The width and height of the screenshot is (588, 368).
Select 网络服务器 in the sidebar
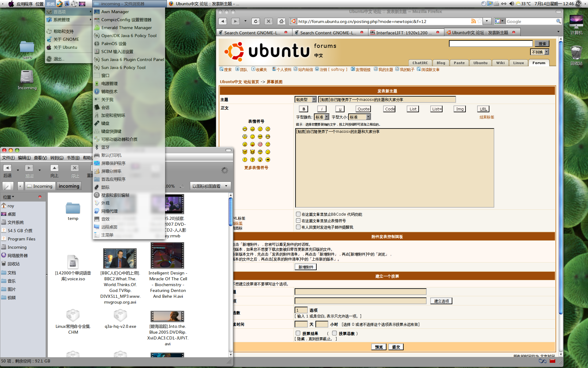tap(17, 255)
